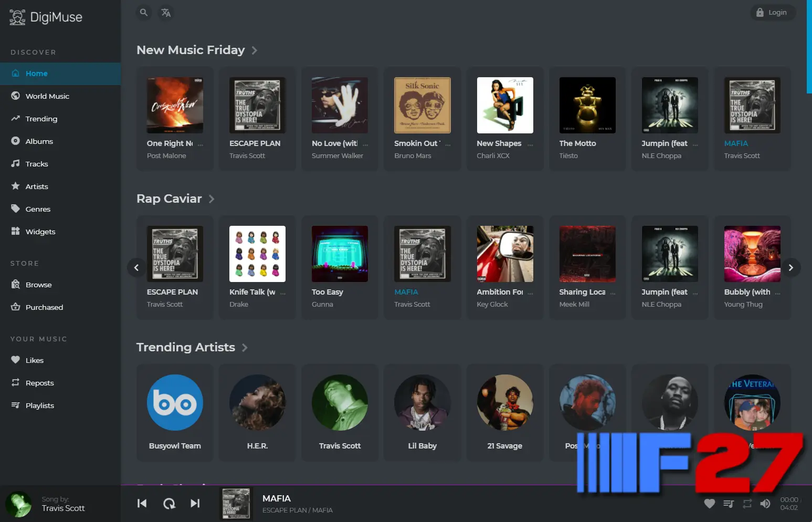Click ESCAPE PLAN / MAFIA album text

click(x=298, y=510)
